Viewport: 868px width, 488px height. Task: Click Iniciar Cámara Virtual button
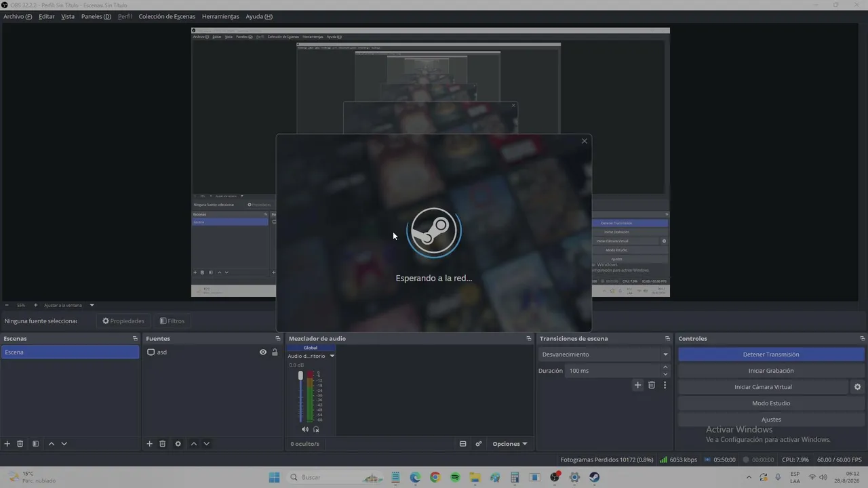(763, 387)
